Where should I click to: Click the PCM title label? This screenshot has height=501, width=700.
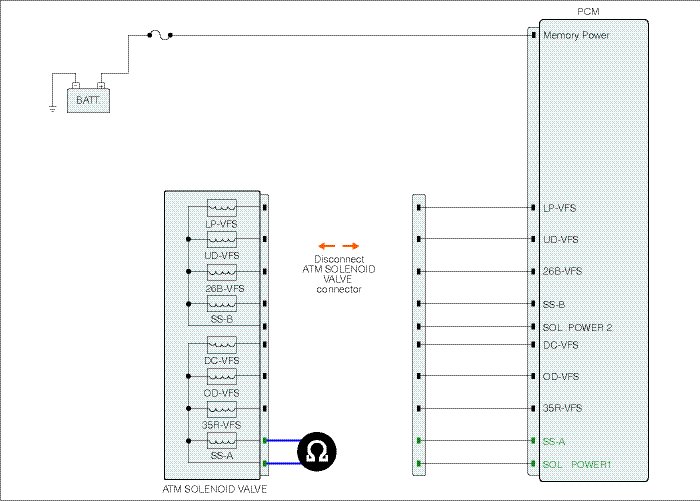[x=588, y=12]
